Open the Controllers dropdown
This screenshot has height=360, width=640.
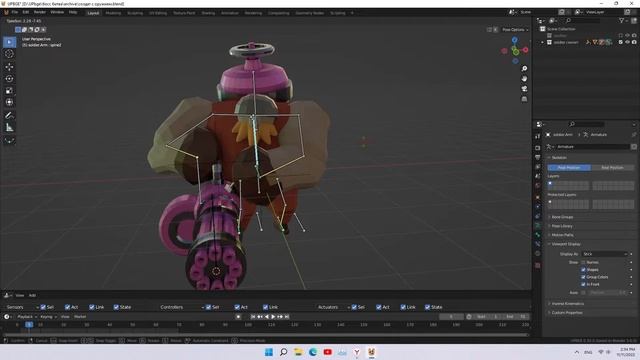coord(181,307)
